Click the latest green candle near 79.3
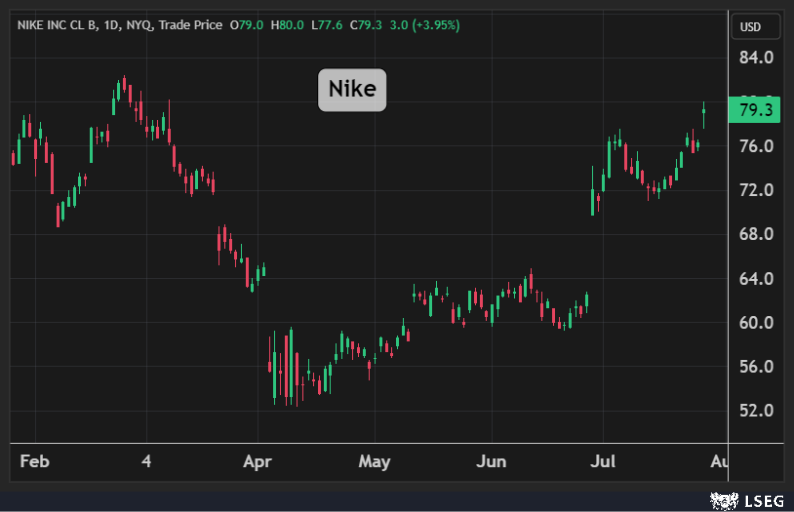 click(704, 115)
